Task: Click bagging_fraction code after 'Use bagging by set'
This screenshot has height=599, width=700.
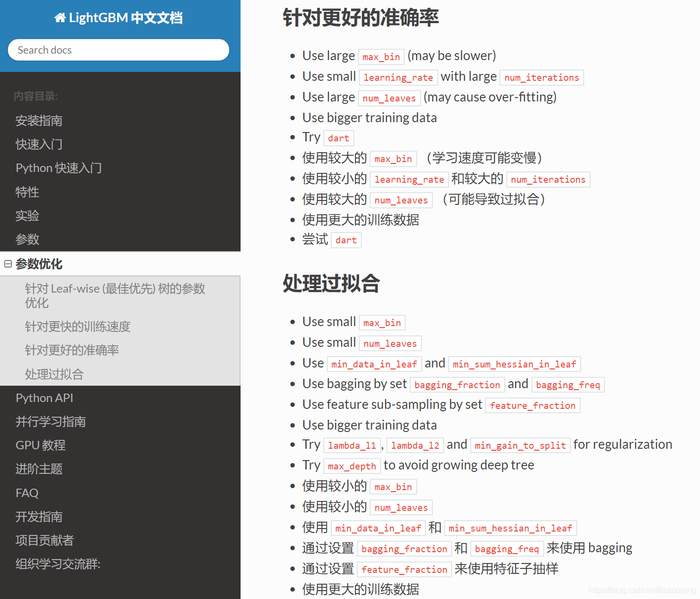Action: [x=457, y=385]
